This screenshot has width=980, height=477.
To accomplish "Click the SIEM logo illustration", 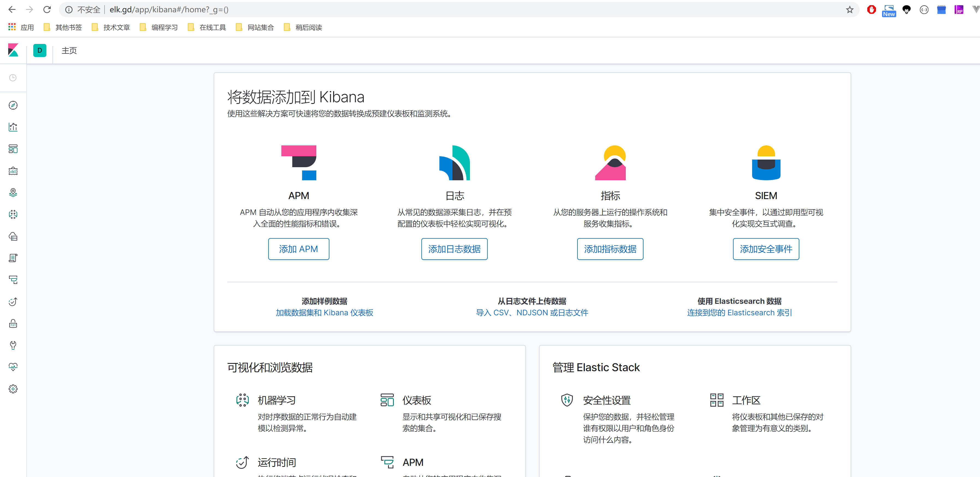I will click(x=766, y=163).
